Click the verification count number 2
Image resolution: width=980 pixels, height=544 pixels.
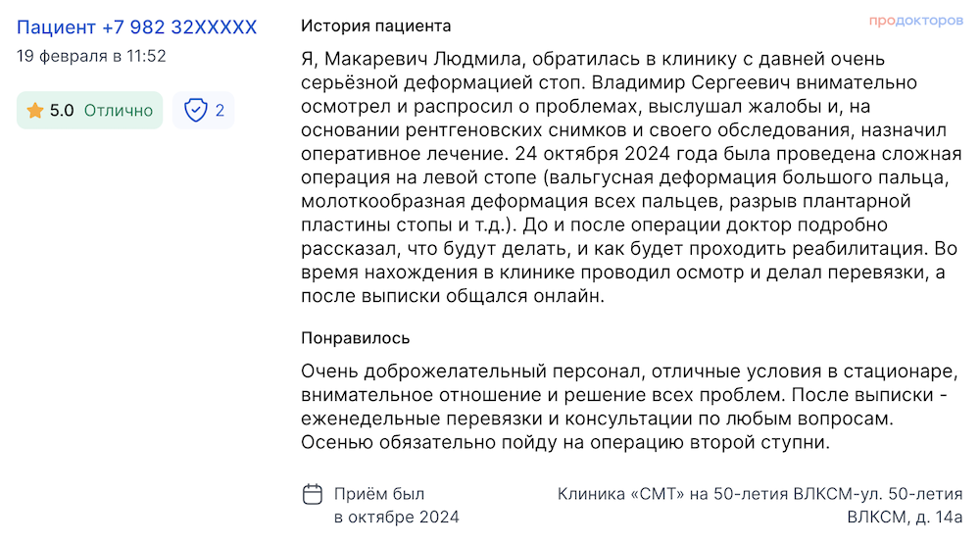click(220, 111)
